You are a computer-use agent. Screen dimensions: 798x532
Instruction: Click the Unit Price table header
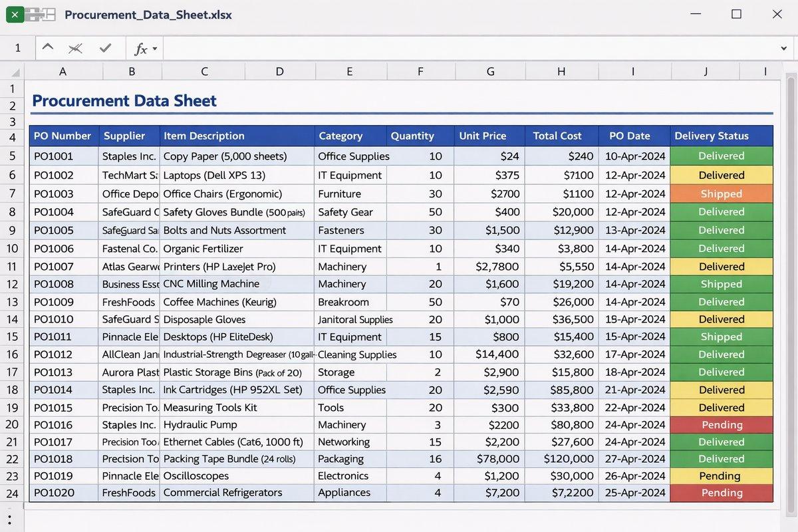pyautogui.click(x=490, y=136)
